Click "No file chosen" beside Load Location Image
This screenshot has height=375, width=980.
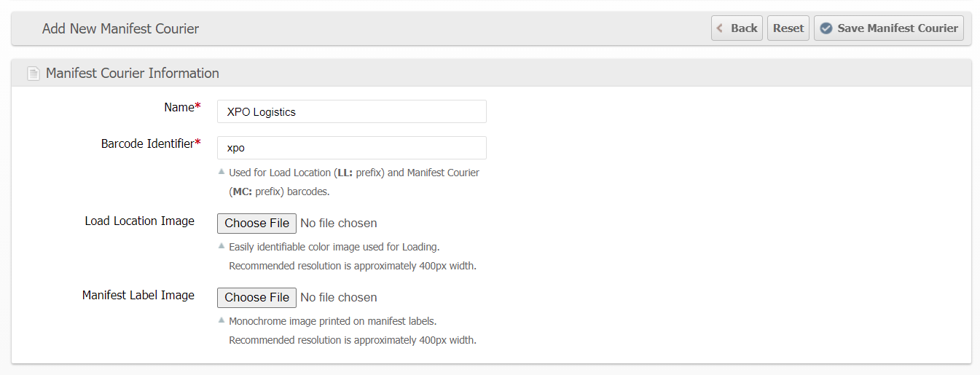tap(339, 223)
